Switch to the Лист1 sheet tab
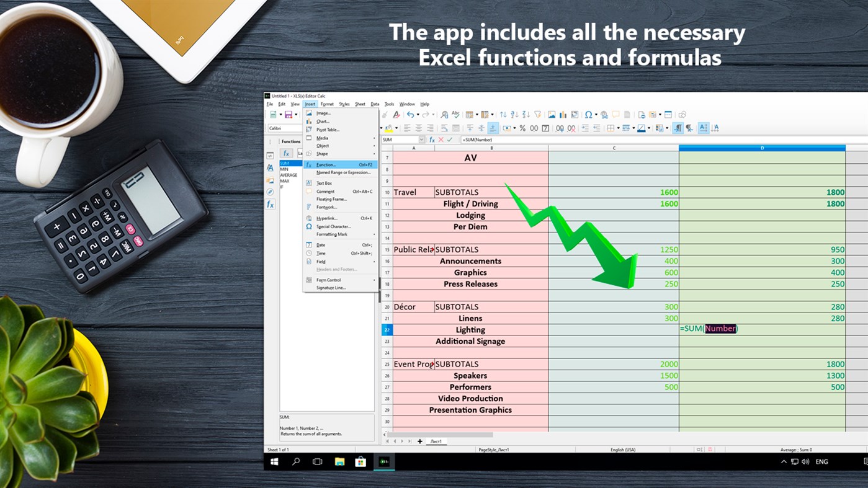The height and width of the screenshot is (488, 868). click(x=435, y=441)
